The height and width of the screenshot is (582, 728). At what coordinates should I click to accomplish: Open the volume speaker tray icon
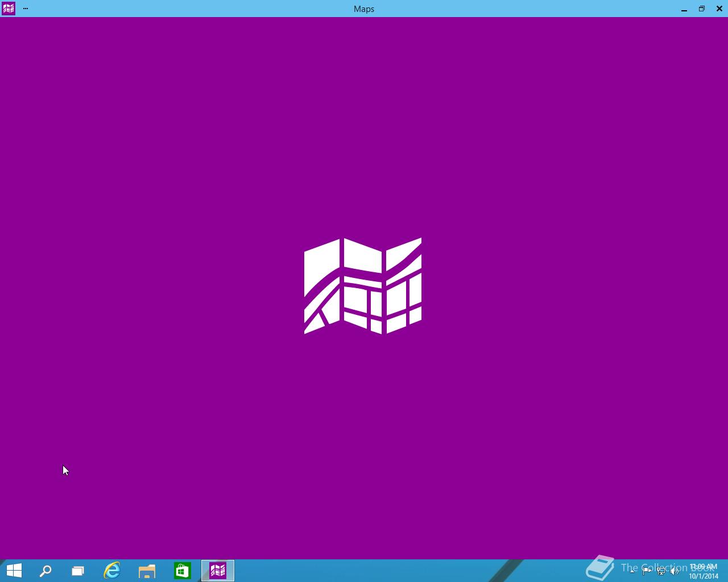pyautogui.click(x=675, y=571)
